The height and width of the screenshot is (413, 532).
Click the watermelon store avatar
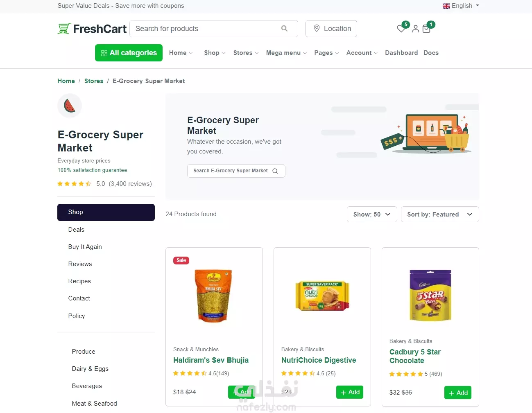(x=70, y=106)
